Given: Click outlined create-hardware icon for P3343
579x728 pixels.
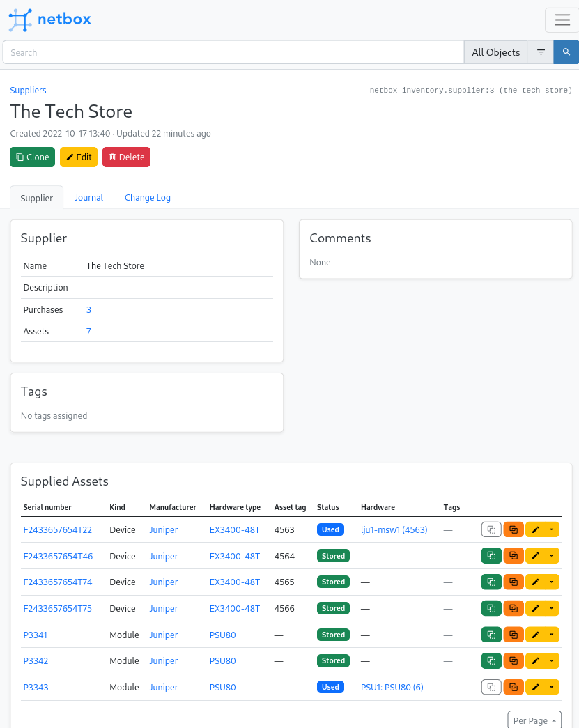Looking at the screenshot, I should 491,687.
